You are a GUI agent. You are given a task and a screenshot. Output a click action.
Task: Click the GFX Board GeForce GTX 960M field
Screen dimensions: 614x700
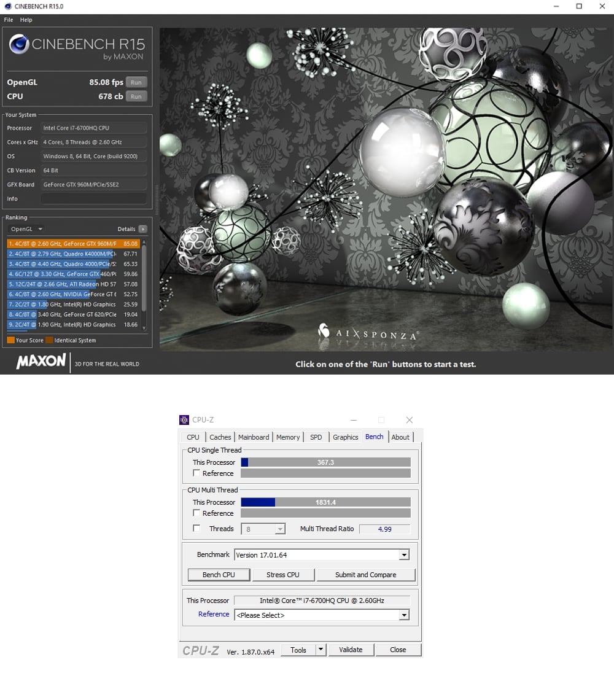point(94,184)
